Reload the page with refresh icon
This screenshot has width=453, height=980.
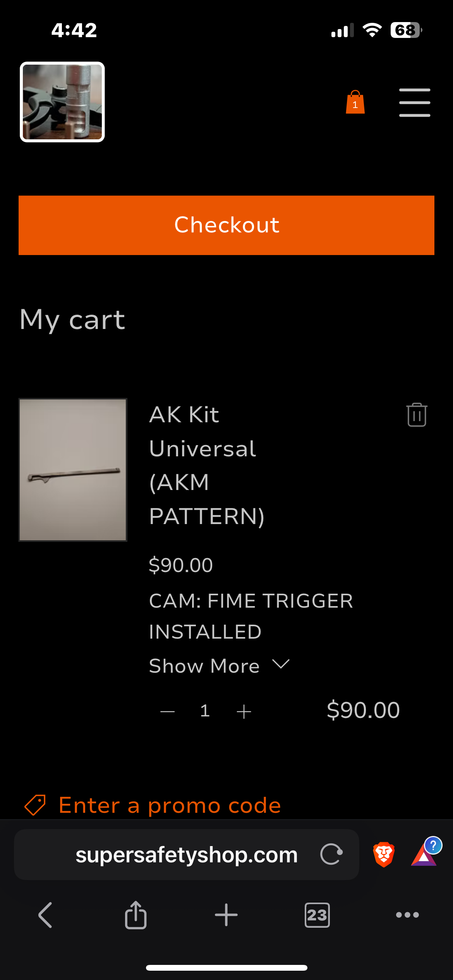pyautogui.click(x=331, y=854)
